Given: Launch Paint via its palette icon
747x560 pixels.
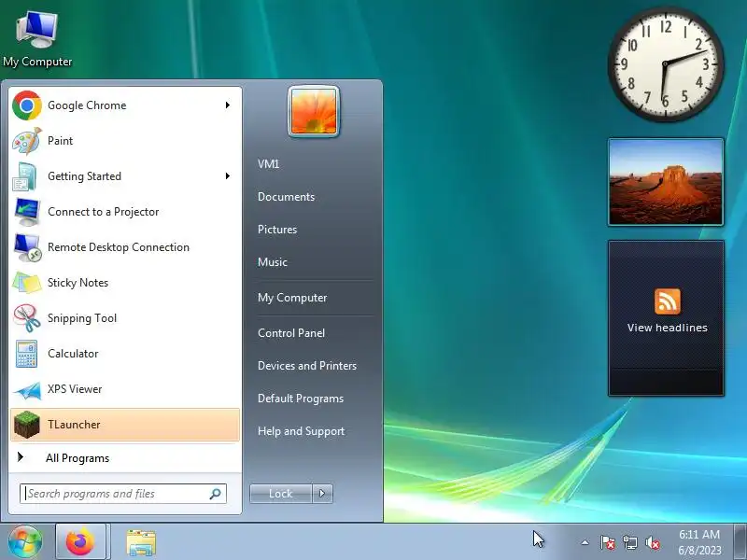Looking at the screenshot, I should point(27,141).
